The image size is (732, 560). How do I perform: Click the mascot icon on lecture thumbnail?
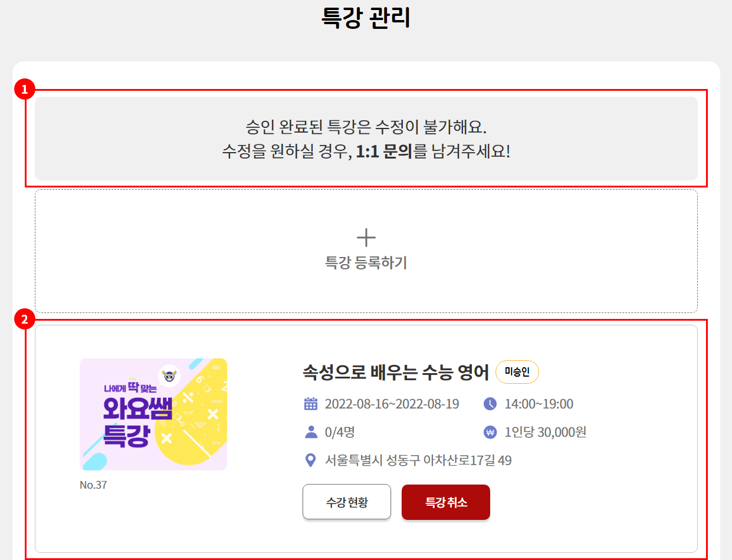pos(170,375)
